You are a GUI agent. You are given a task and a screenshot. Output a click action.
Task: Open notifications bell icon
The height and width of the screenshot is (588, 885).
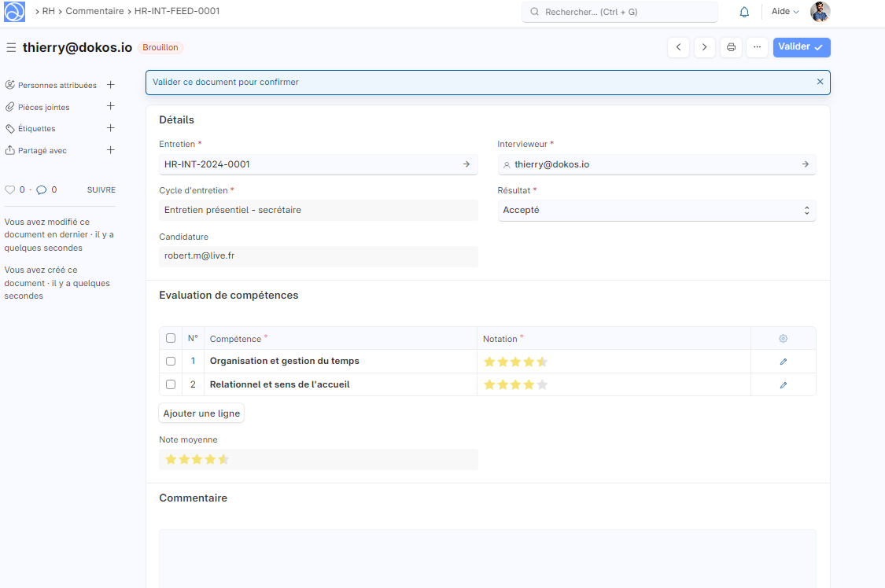pos(744,12)
